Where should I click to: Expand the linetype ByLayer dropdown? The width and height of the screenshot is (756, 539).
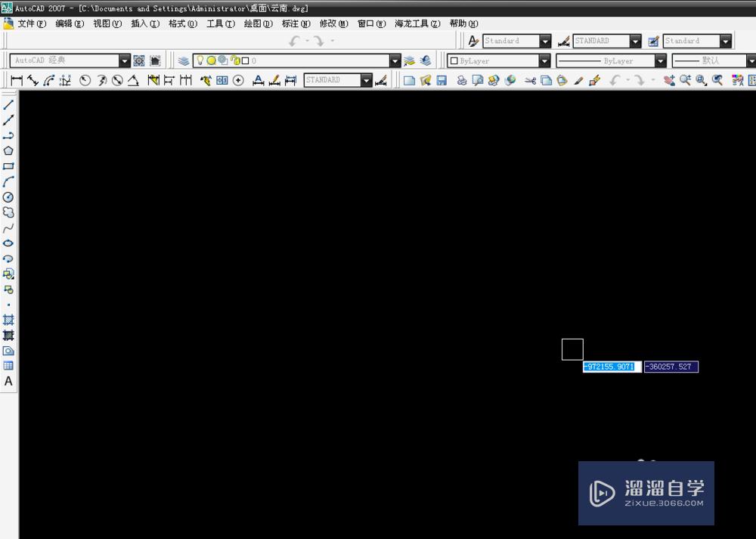(x=660, y=60)
